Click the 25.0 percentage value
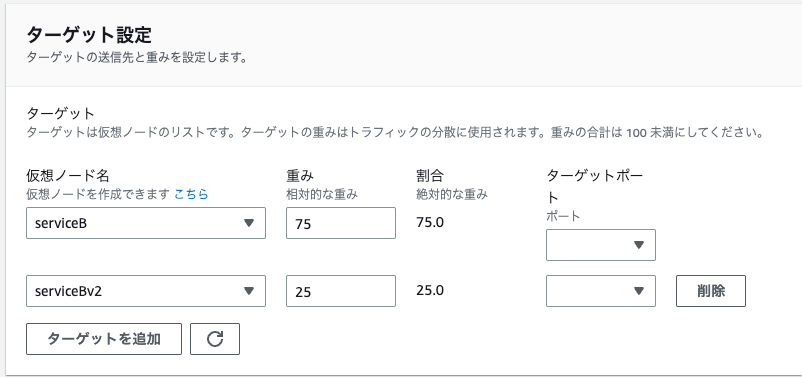This screenshot has height=377, width=802. (430, 291)
